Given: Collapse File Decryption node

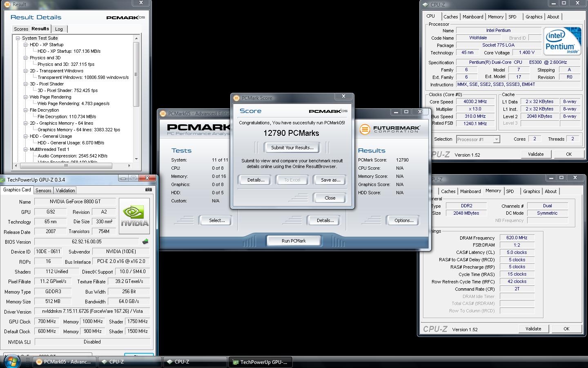Looking at the screenshot, I should point(25,110).
